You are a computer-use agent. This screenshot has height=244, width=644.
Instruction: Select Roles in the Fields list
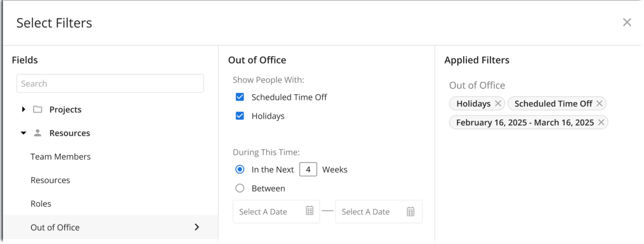(x=41, y=203)
